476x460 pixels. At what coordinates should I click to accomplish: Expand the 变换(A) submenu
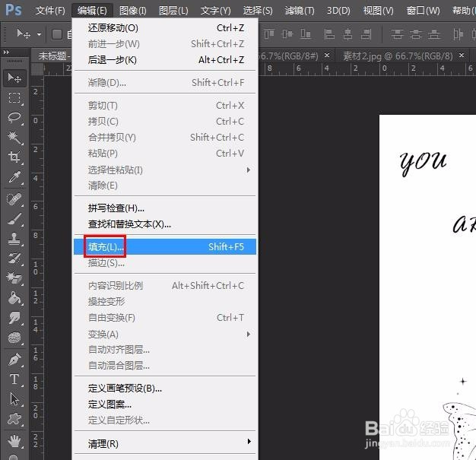(249, 334)
